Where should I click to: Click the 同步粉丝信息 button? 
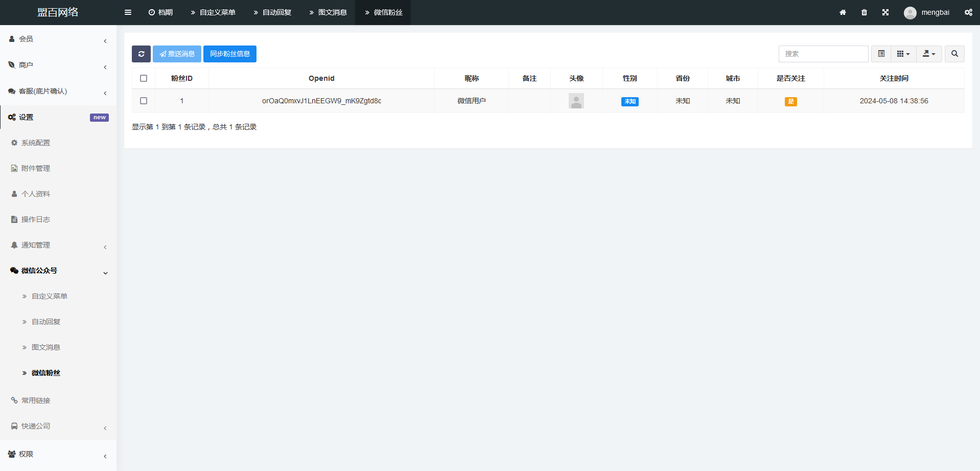(x=230, y=54)
